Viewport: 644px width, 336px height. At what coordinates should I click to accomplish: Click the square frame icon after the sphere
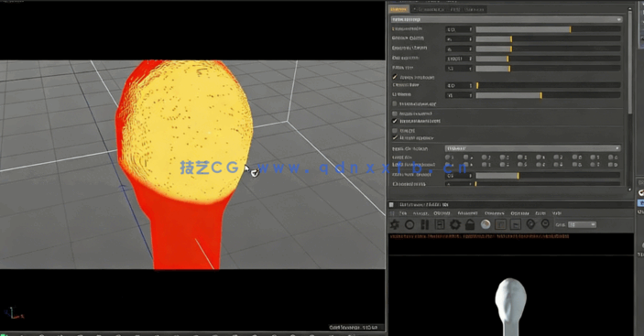click(x=500, y=224)
